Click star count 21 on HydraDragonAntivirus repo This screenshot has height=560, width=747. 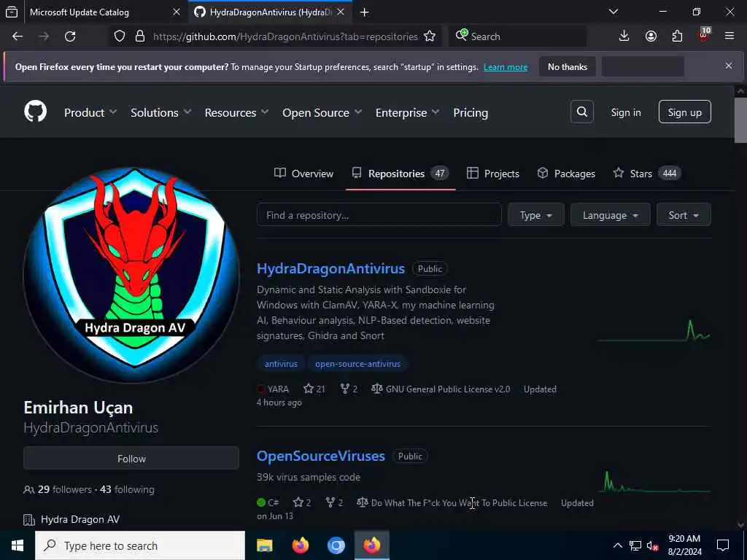coord(314,389)
